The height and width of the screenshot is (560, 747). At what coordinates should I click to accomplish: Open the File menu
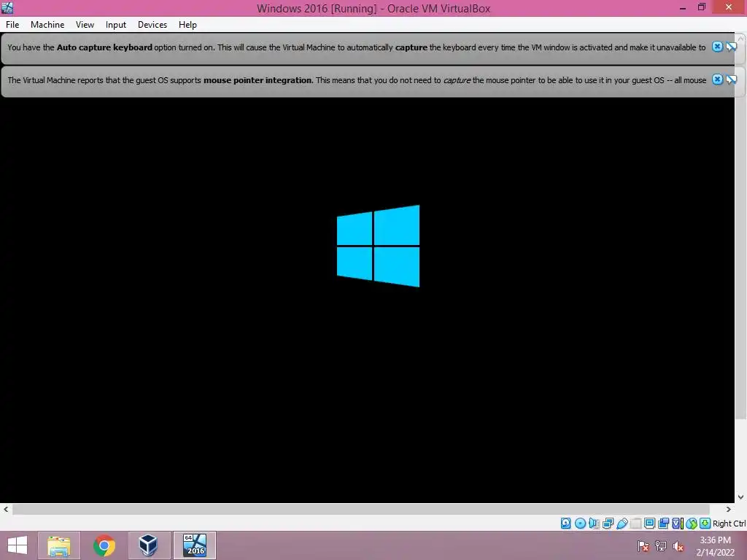(x=12, y=25)
